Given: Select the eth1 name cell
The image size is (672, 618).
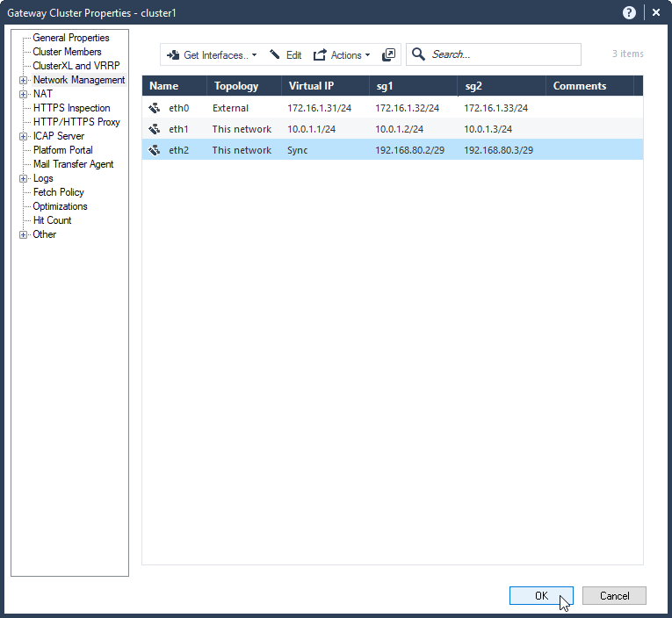Looking at the screenshot, I should 178,129.
